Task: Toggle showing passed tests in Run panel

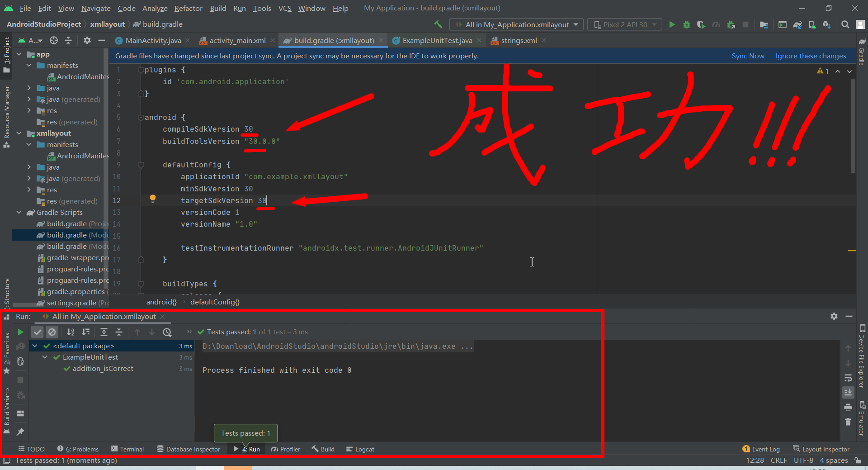Action: tap(38, 332)
